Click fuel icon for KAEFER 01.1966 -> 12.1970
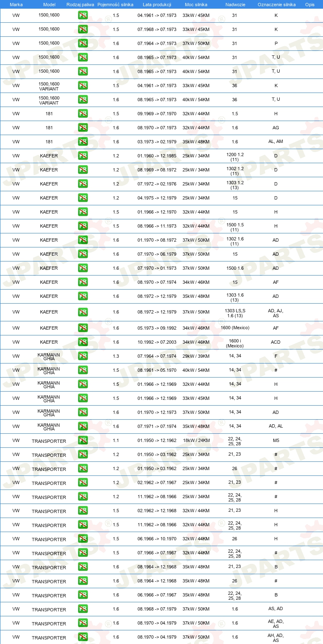The height and width of the screenshot is (644, 323). [83, 212]
